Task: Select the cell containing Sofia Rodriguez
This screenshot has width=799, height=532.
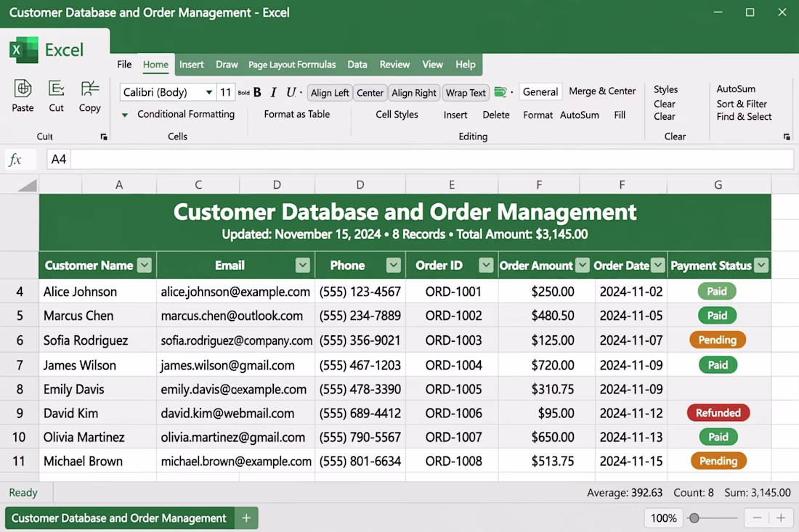Action: pos(98,340)
